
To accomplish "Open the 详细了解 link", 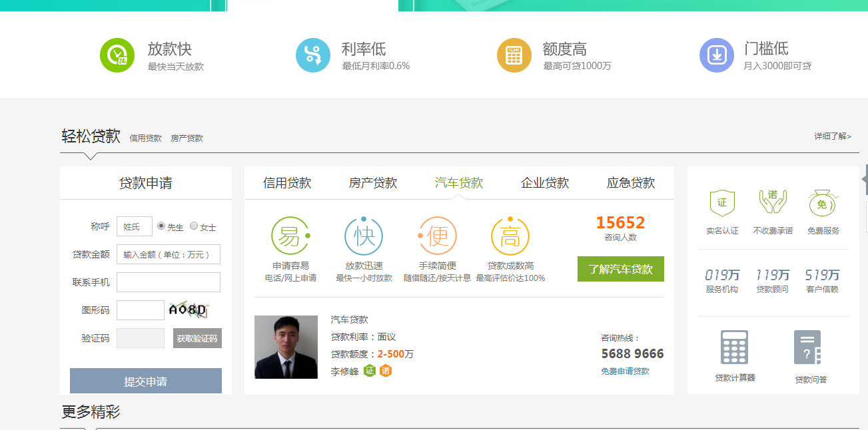I will [832, 136].
